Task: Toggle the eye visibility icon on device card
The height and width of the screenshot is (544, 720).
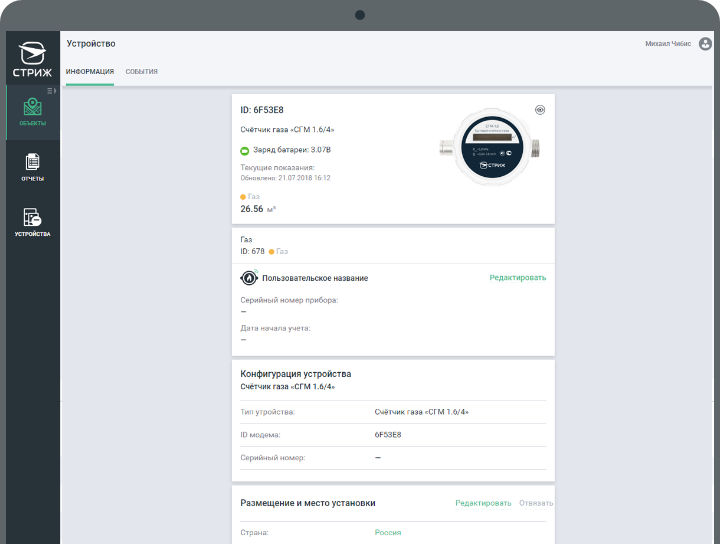Action: [540, 110]
